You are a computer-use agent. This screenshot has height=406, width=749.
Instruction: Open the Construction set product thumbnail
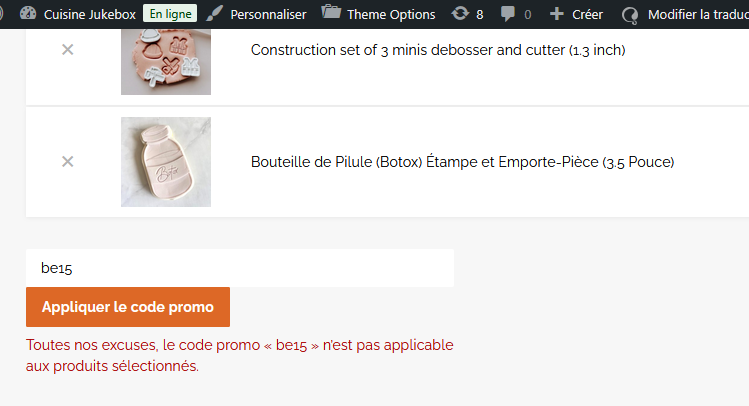166,62
